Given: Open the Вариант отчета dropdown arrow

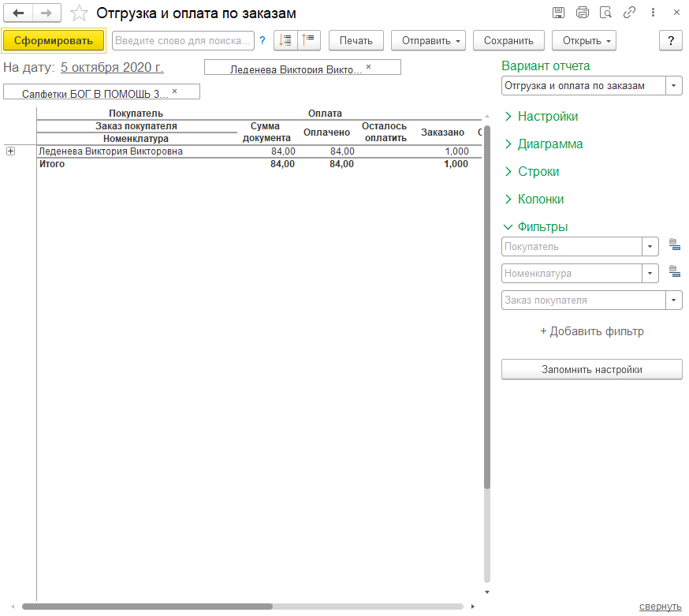Looking at the screenshot, I should [673, 86].
